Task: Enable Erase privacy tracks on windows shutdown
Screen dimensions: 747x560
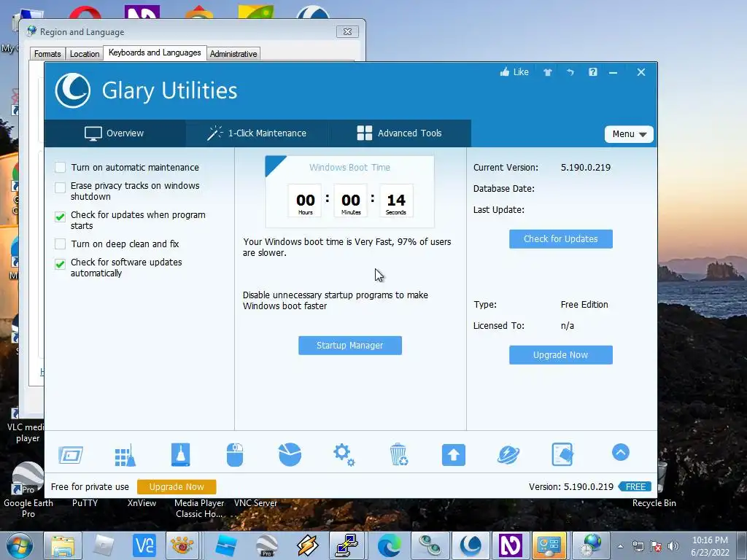Action: coord(60,187)
